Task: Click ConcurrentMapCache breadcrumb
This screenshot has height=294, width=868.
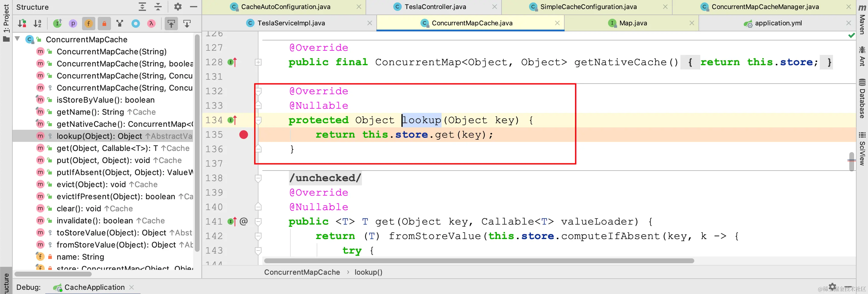Action: click(x=302, y=272)
